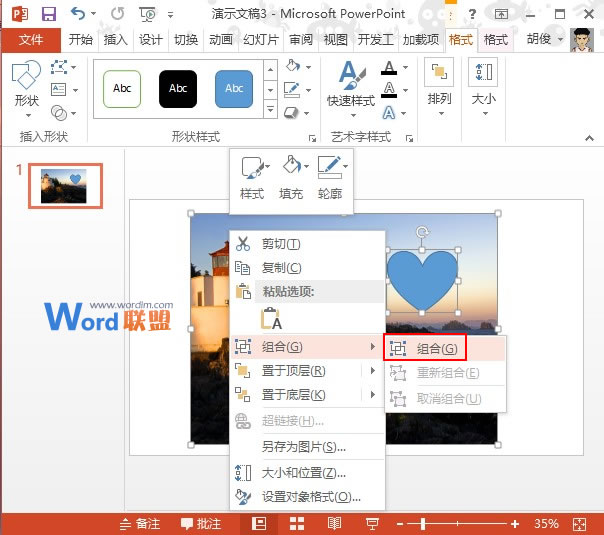Choose Copy (复制) in context menu
This screenshot has width=604, height=535.
pos(307,267)
